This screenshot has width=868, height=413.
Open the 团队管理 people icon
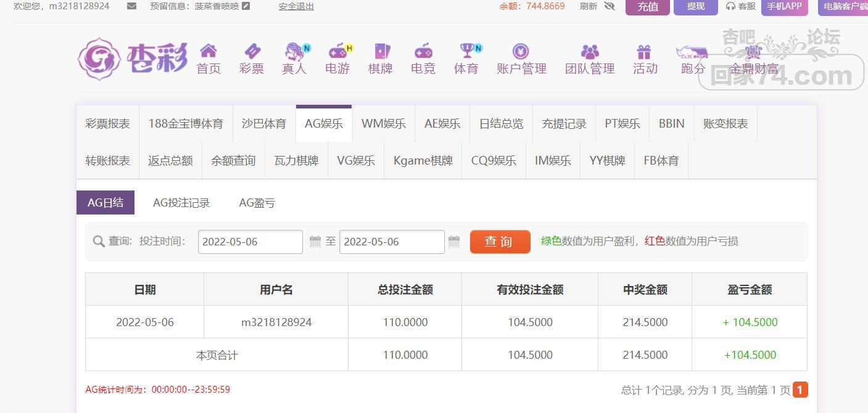[590, 51]
